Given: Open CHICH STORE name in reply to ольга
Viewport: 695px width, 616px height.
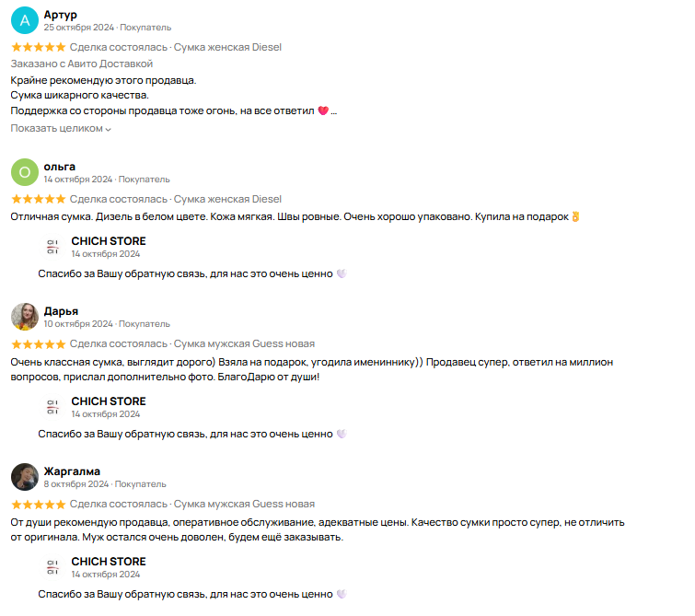Looking at the screenshot, I should (x=109, y=241).
